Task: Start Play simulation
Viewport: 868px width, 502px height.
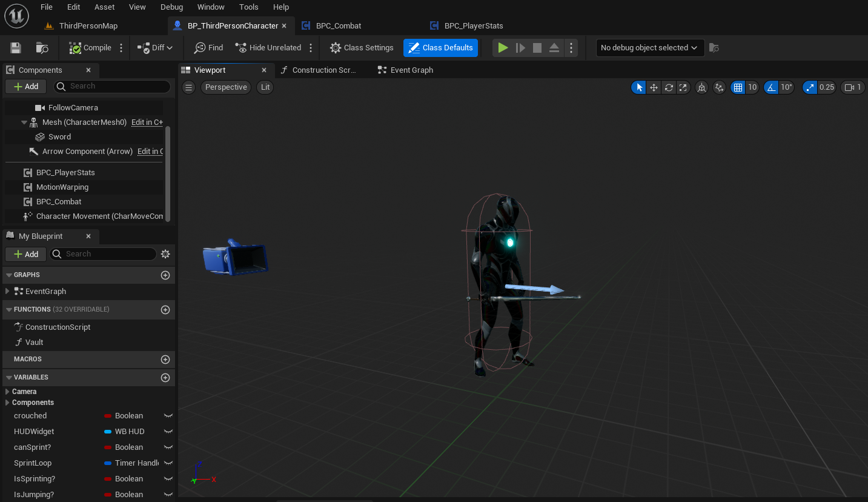Action: (x=503, y=48)
